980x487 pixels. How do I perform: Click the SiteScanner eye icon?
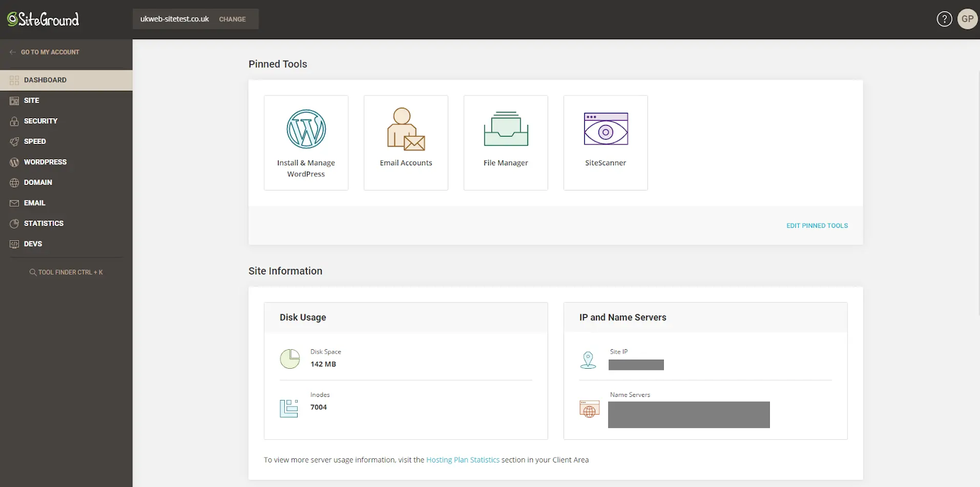[x=606, y=129]
